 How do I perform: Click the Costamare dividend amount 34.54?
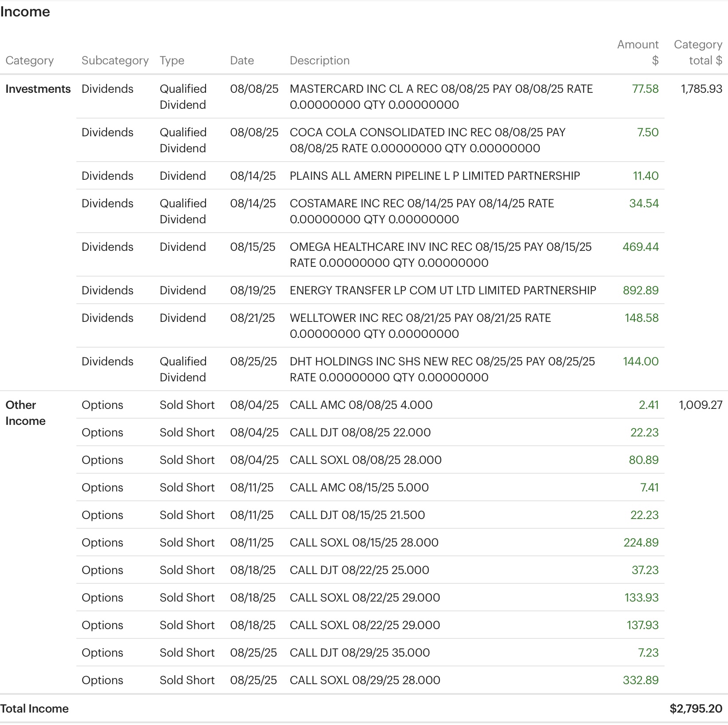[644, 203]
